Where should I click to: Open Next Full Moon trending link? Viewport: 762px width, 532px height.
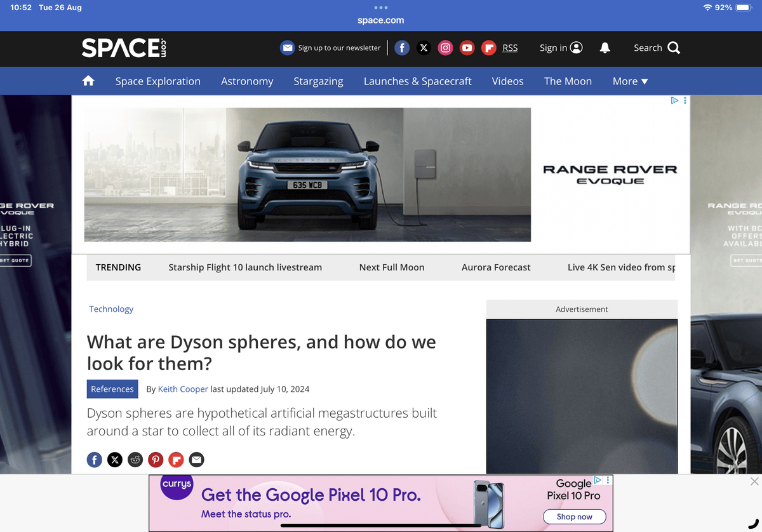(x=392, y=267)
